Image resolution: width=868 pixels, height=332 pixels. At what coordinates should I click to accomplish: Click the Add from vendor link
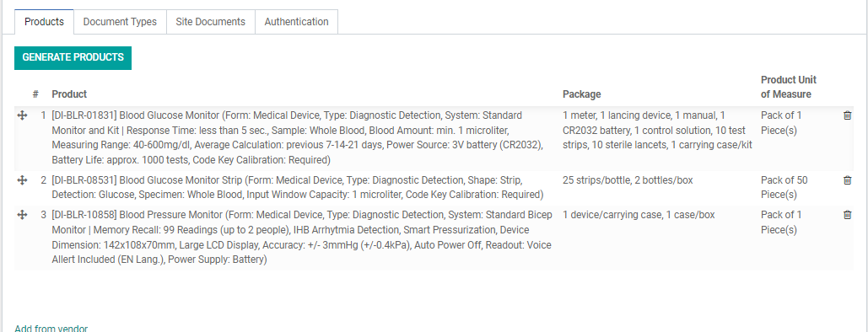point(51,329)
